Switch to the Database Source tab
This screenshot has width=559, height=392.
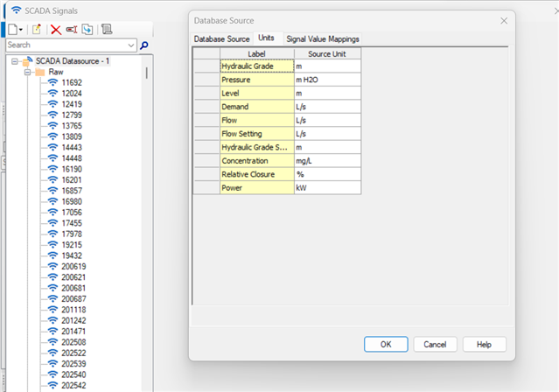(x=221, y=39)
